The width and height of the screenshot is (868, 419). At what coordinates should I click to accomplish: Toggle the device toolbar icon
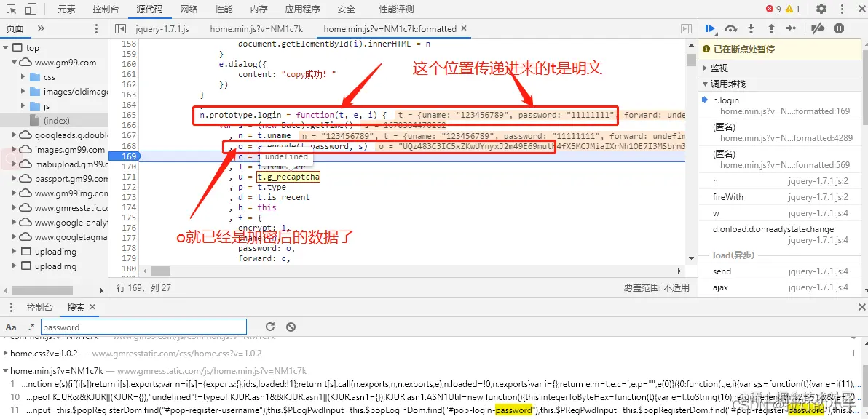31,9
